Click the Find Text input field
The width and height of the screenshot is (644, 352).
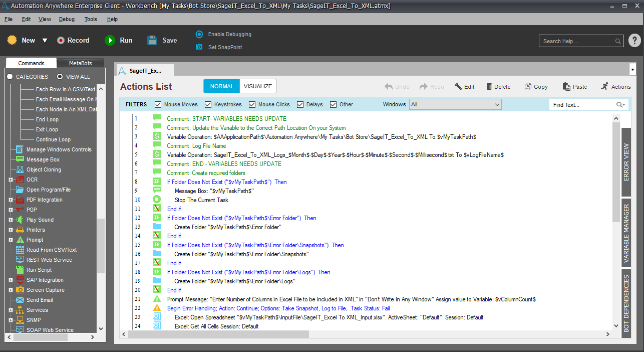tap(582, 105)
